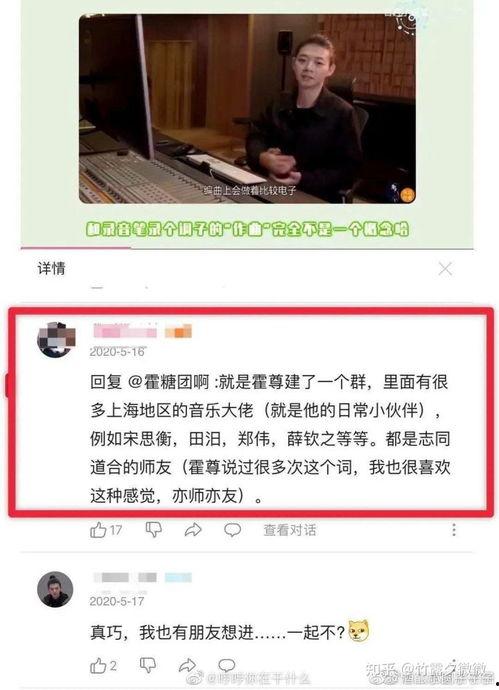Click the video progress bar
The width and height of the screenshot is (499, 690).
click(x=247, y=249)
